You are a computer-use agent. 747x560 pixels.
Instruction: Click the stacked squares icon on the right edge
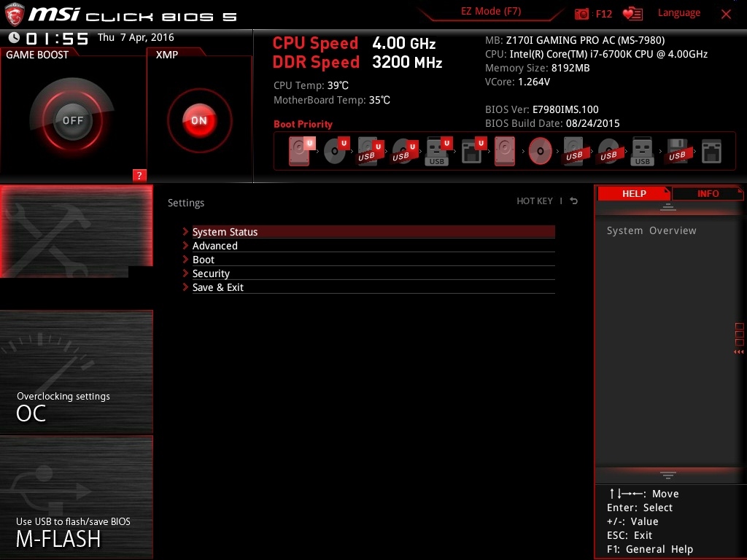[x=739, y=334]
